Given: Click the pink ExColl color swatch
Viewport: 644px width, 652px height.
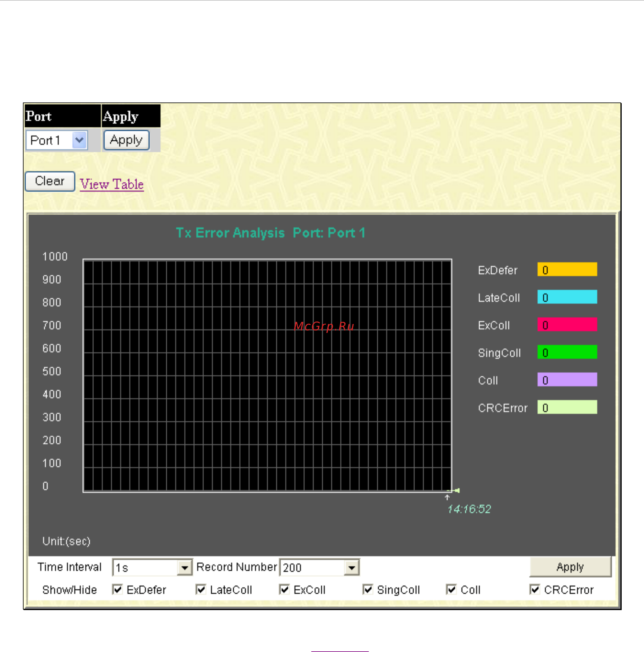Looking at the screenshot, I should pyautogui.click(x=567, y=324).
